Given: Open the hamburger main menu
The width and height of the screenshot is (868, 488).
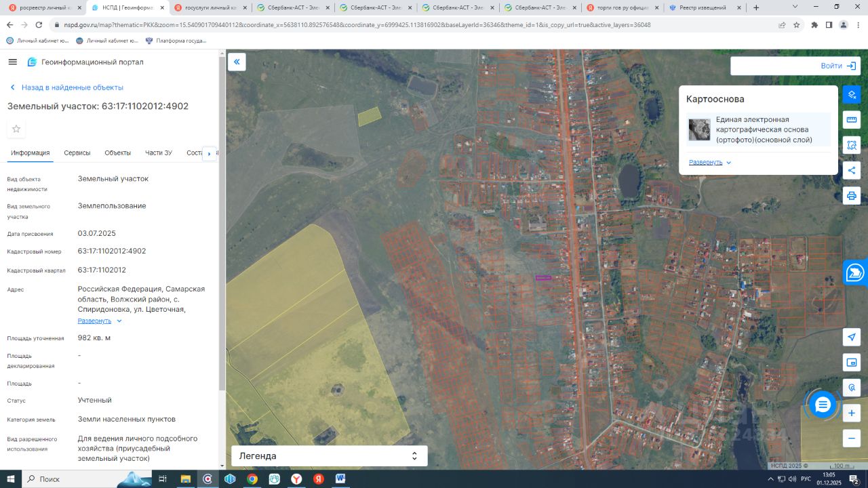Looking at the screenshot, I should pos(12,62).
